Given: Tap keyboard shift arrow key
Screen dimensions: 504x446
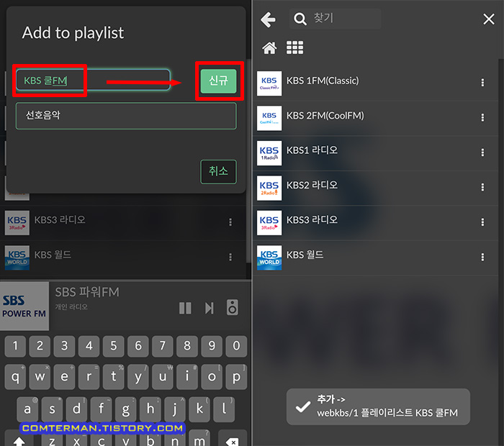Looking at the screenshot, I should coord(19,439).
